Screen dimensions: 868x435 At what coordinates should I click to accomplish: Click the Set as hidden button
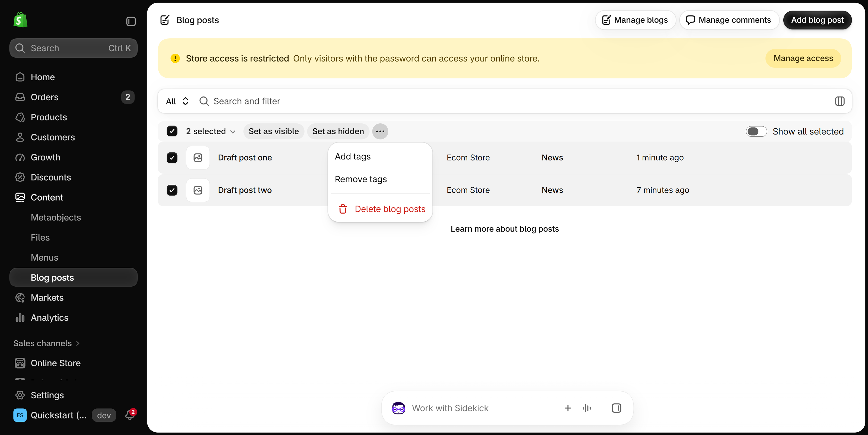(x=338, y=132)
